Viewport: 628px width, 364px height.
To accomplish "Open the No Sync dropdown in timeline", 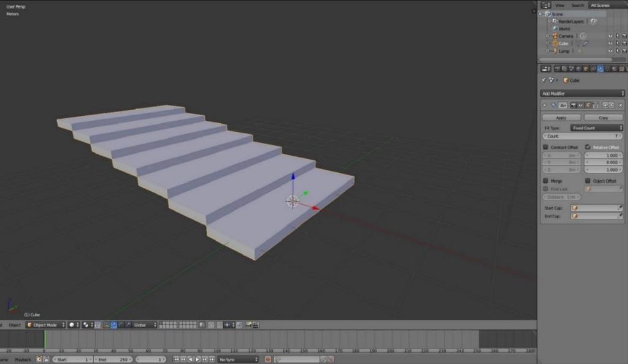I will point(239,360).
